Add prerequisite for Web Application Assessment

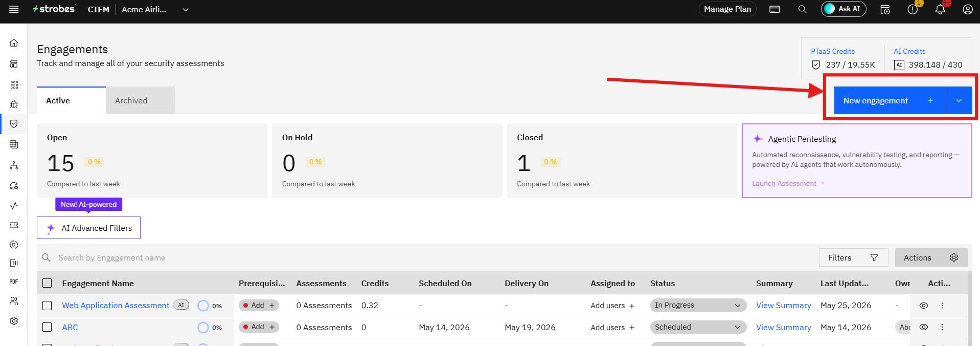(259, 305)
